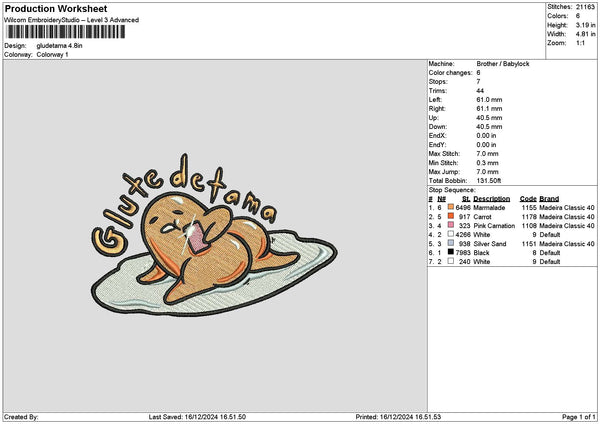600x424 pixels.
Task: Click the White swatch with 240 stitches
Action: (451, 261)
